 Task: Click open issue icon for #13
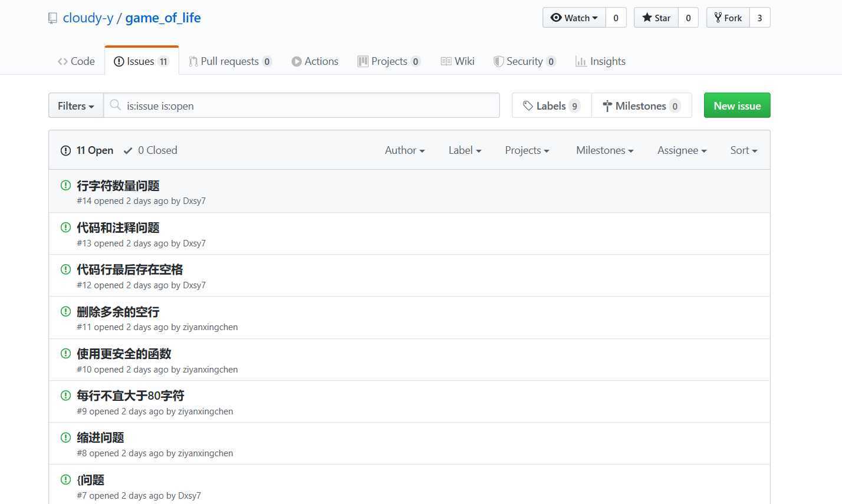click(x=66, y=227)
